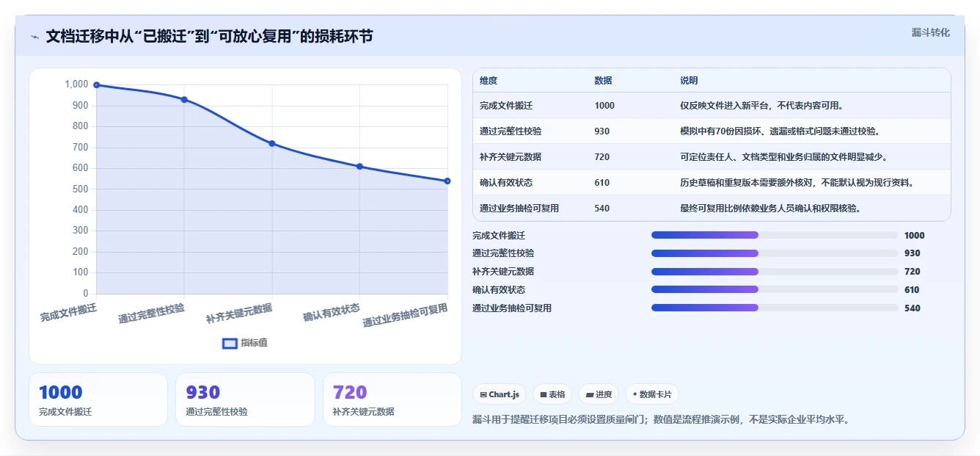Click the table cell value 720
This screenshot has width=980, height=456.
602,157
